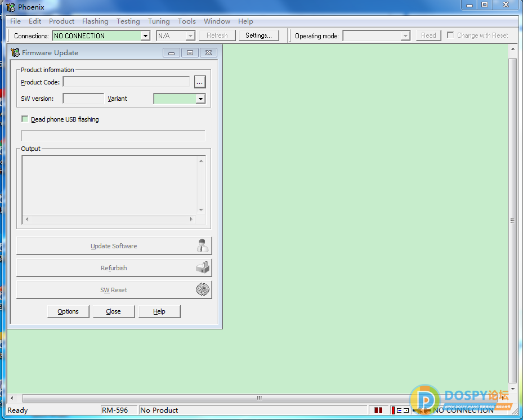The width and height of the screenshot is (523, 420).
Task: Expand the Connections dropdown showing NO CONNECTION
Action: [x=145, y=35]
